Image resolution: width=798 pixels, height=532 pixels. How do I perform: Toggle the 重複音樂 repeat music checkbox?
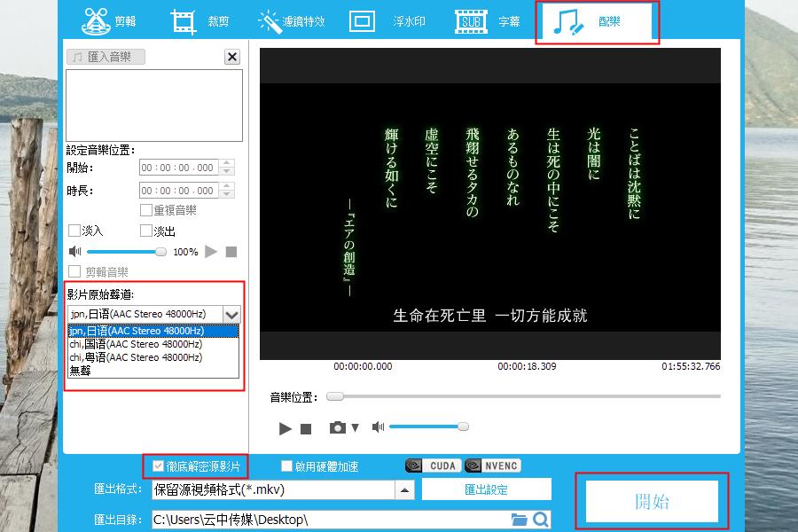click(146, 211)
